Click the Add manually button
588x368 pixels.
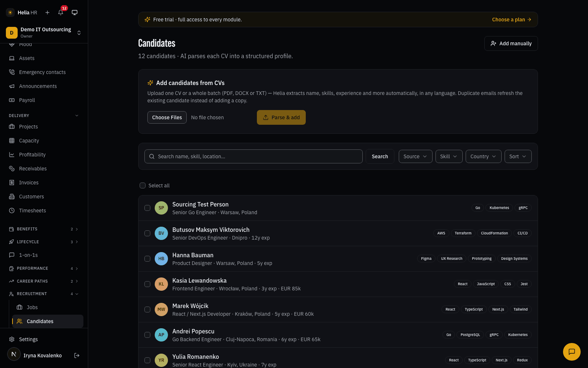coord(511,43)
